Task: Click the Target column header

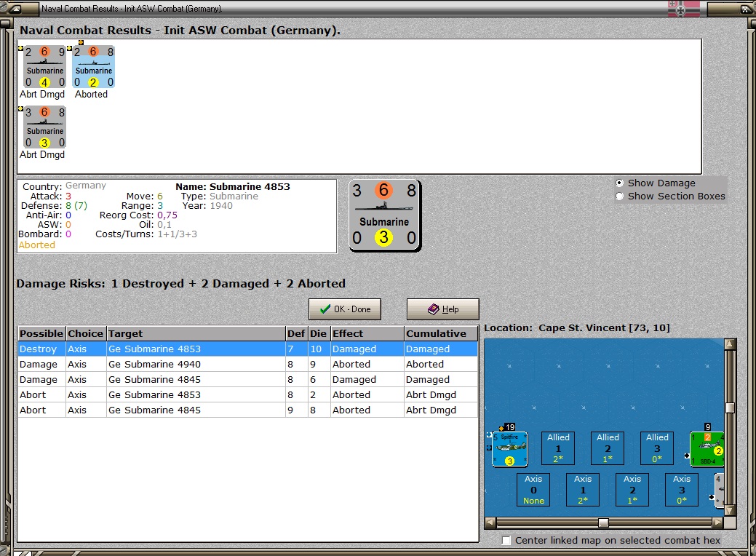Action: pos(196,334)
